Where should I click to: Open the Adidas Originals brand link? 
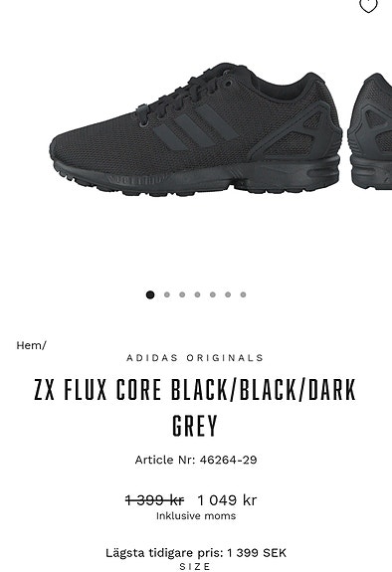(x=195, y=358)
